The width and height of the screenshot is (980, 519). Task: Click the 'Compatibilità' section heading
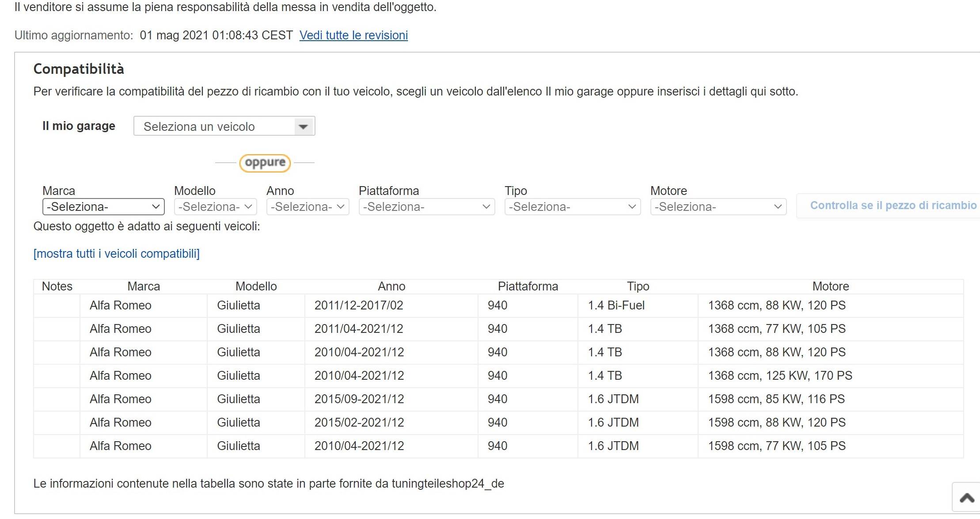[x=79, y=69]
